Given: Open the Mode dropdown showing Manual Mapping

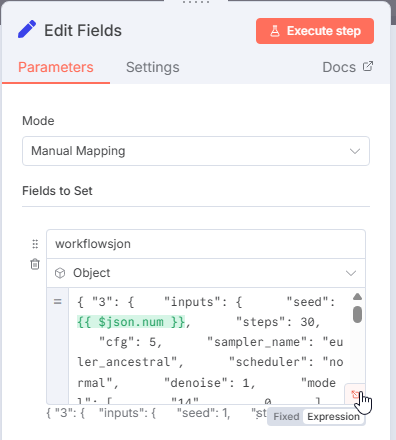Looking at the screenshot, I should click(196, 151).
